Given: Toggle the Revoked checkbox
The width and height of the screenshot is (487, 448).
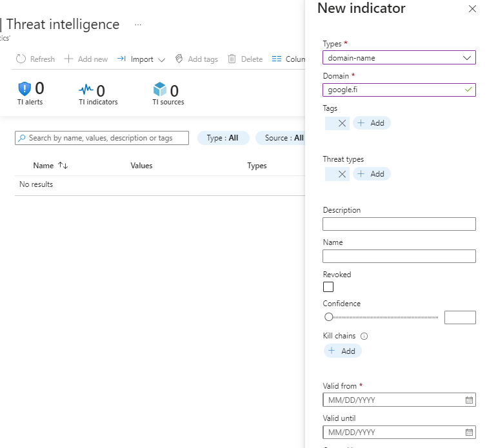Looking at the screenshot, I should [x=328, y=287].
